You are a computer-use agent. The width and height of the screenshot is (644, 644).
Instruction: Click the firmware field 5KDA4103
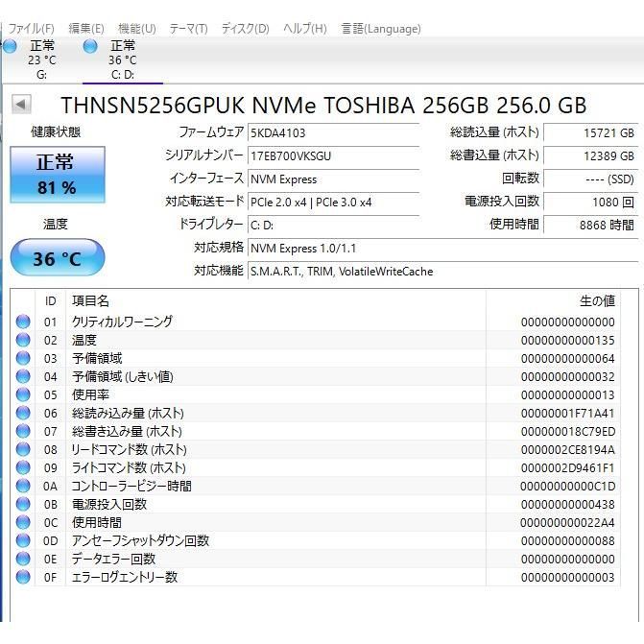point(333,132)
